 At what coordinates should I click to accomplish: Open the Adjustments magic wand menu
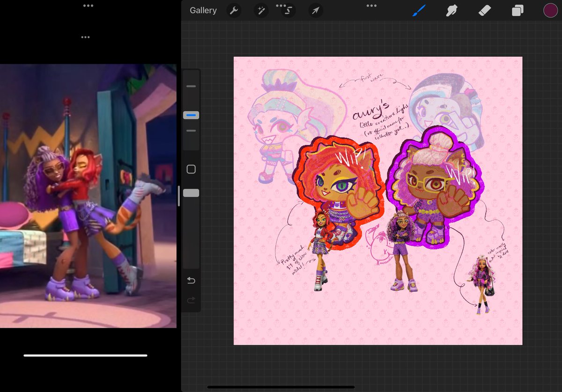(x=261, y=10)
